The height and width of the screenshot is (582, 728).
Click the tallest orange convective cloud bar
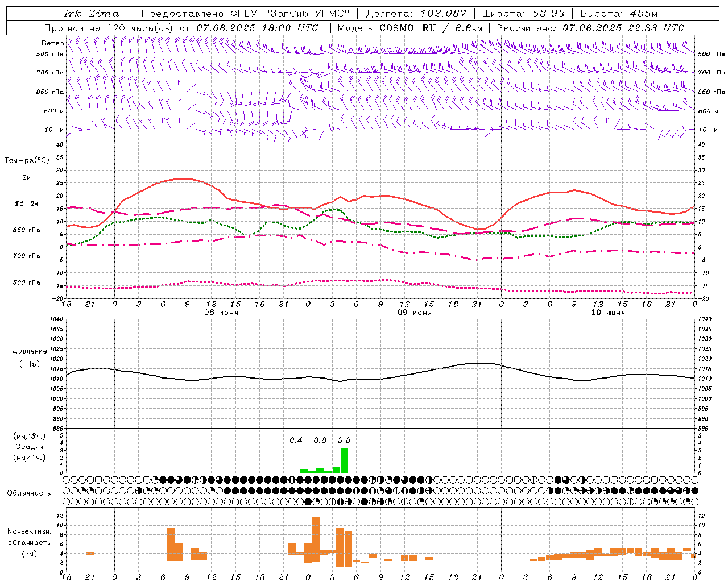click(316, 539)
